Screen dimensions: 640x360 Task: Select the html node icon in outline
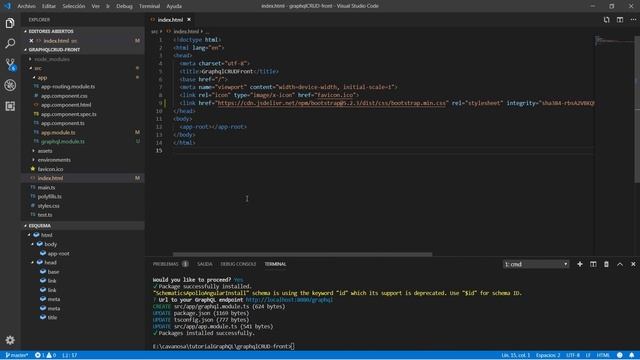point(36,235)
